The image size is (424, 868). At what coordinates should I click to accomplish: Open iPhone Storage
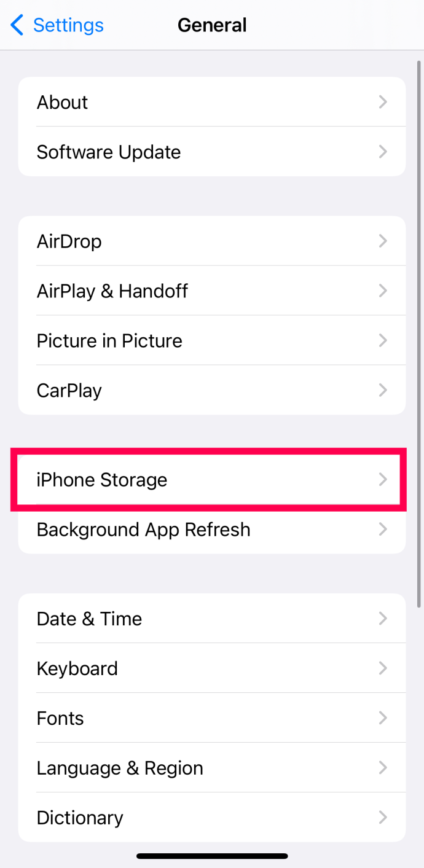click(x=212, y=480)
